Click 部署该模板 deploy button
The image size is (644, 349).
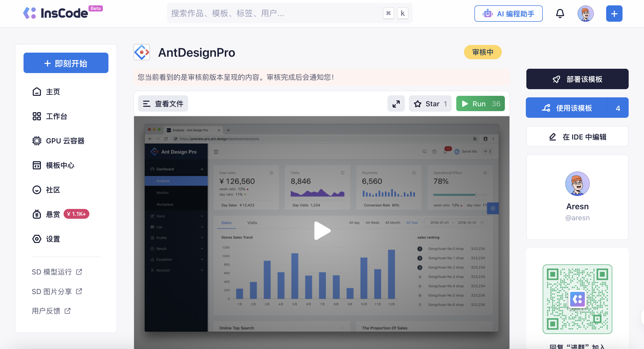(x=577, y=79)
